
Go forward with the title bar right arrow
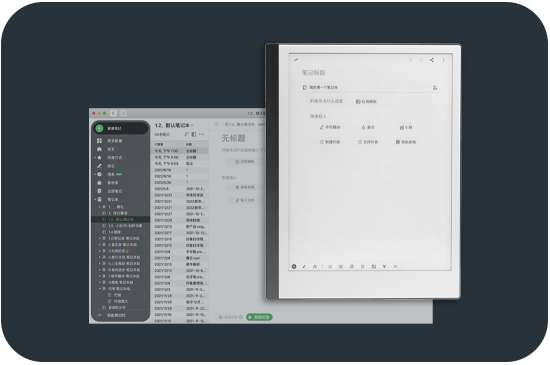123,113
